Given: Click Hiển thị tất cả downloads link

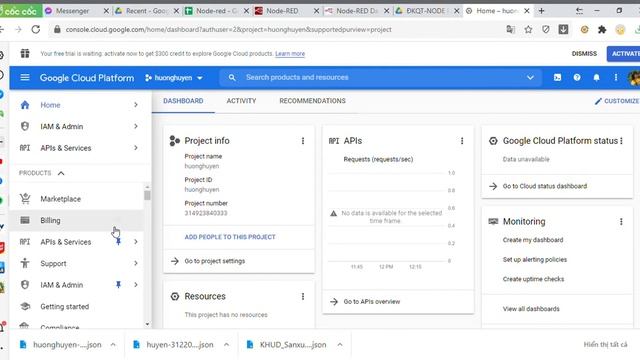Looking at the screenshot, I should [605, 345].
